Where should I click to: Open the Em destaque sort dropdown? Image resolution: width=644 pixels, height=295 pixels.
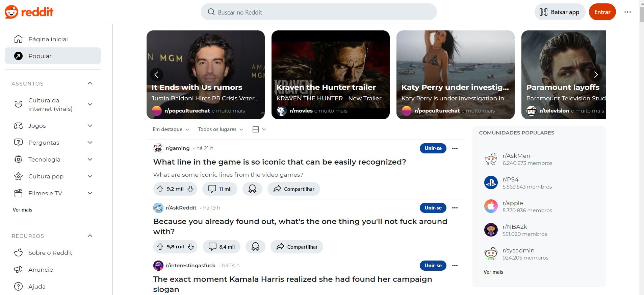click(x=171, y=129)
